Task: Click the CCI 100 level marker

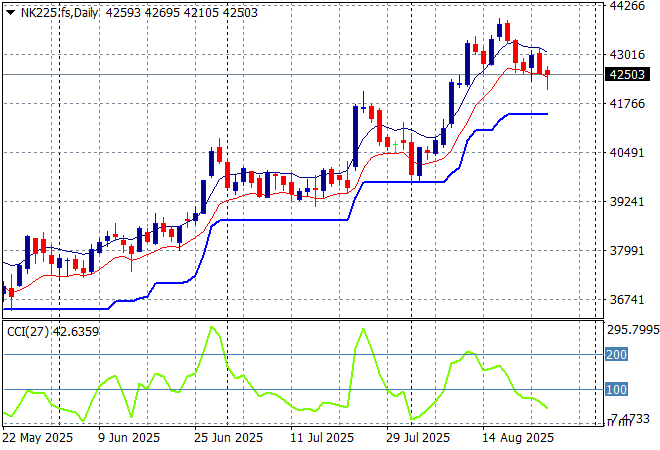Action: (x=616, y=390)
